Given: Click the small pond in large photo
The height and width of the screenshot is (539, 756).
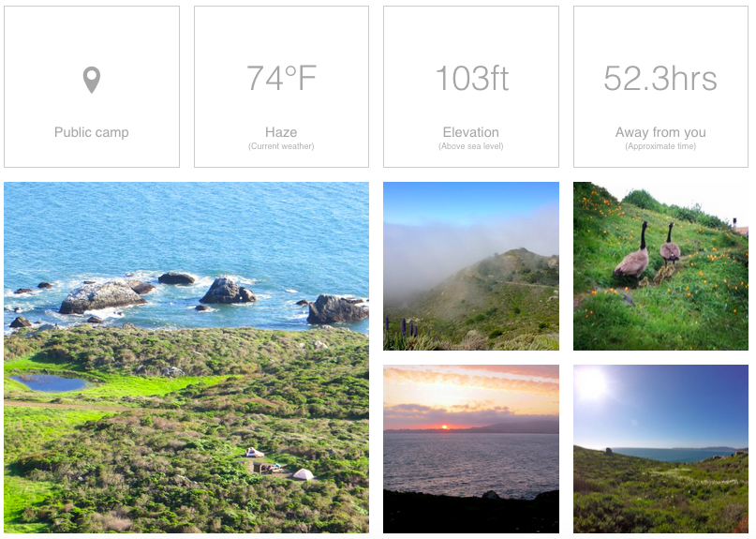Looking at the screenshot, I should tap(49, 382).
